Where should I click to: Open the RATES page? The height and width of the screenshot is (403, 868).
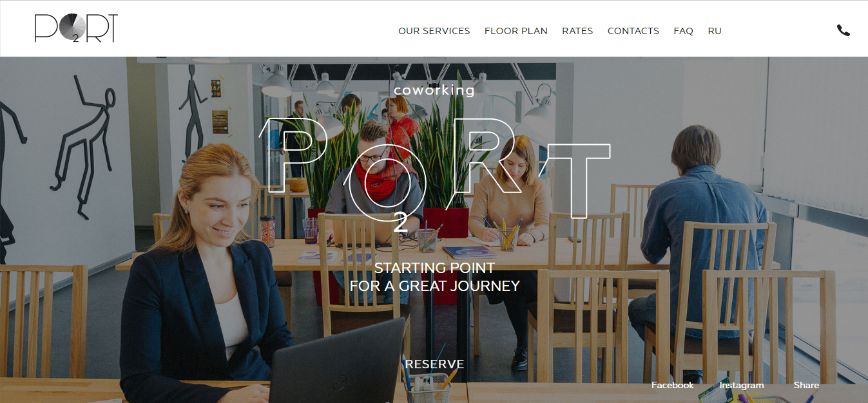(x=577, y=31)
